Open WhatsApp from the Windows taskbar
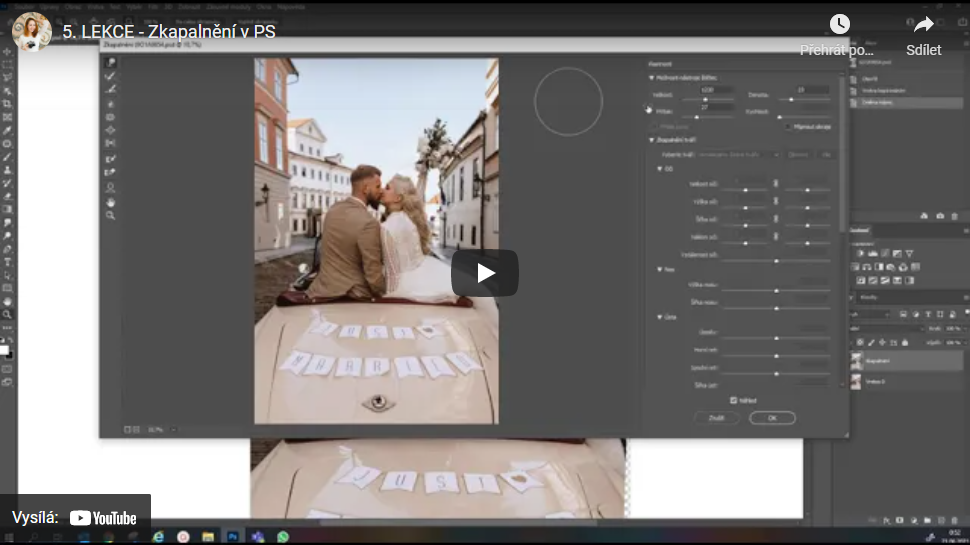 283,537
